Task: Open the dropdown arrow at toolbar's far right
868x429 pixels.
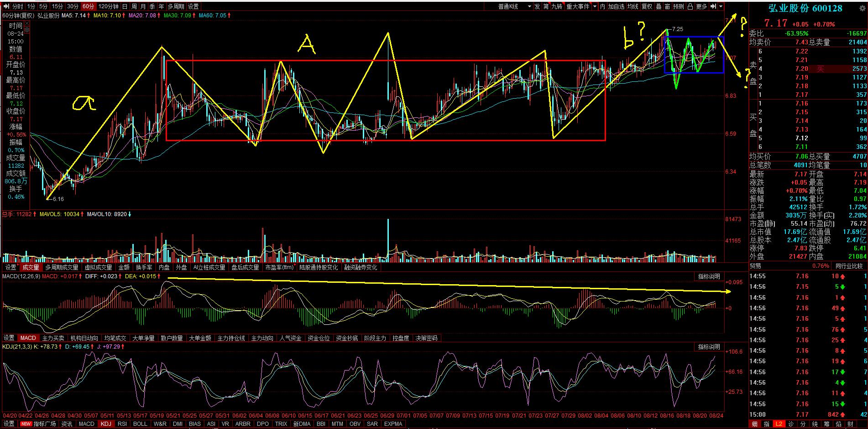Action: [721, 6]
